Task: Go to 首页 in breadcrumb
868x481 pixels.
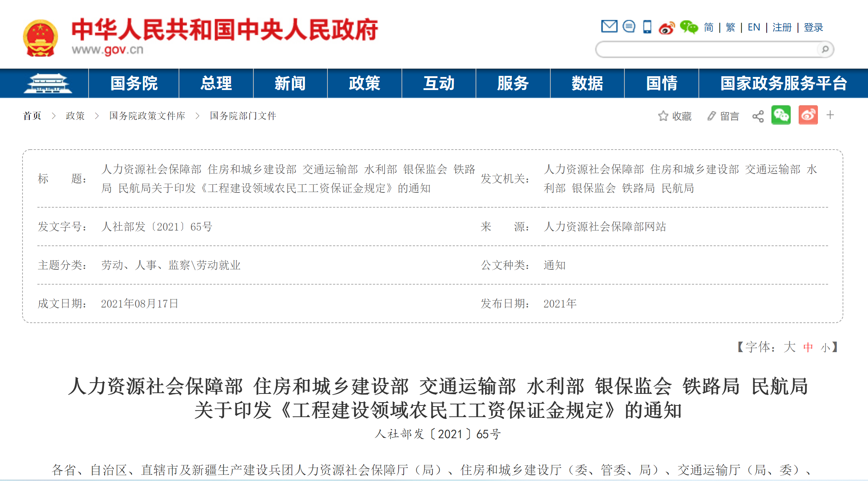Action: pos(32,116)
